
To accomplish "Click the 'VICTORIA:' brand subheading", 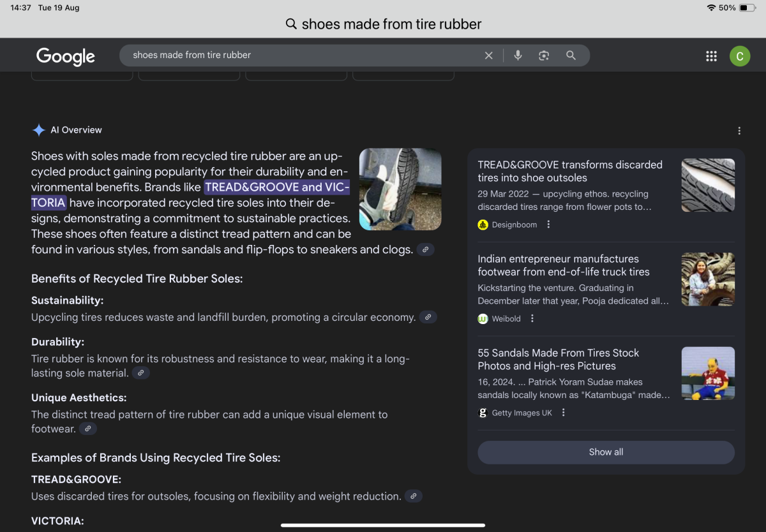I will pos(57,521).
